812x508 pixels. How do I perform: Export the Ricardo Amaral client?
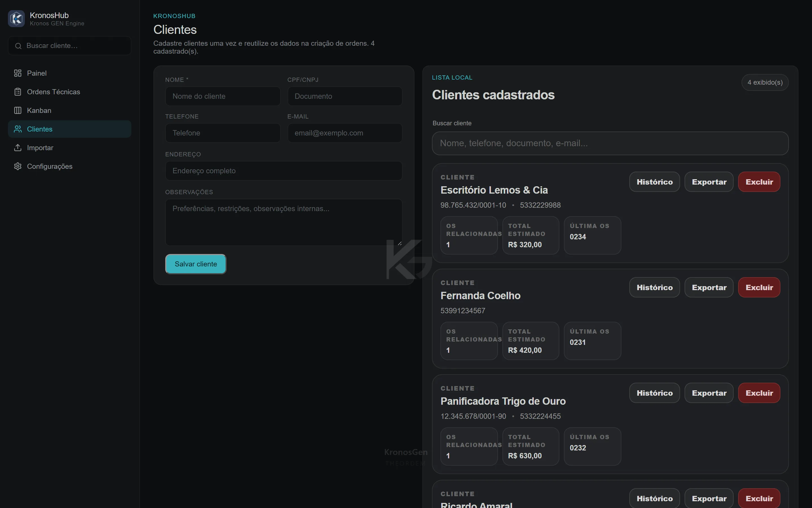(709, 498)
